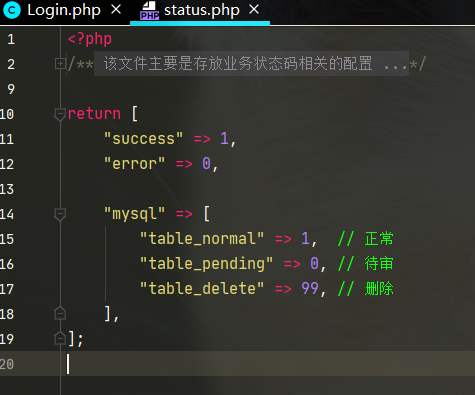Click the "mysql" key string
Screen dimensions: 475x395
point(134,214)
